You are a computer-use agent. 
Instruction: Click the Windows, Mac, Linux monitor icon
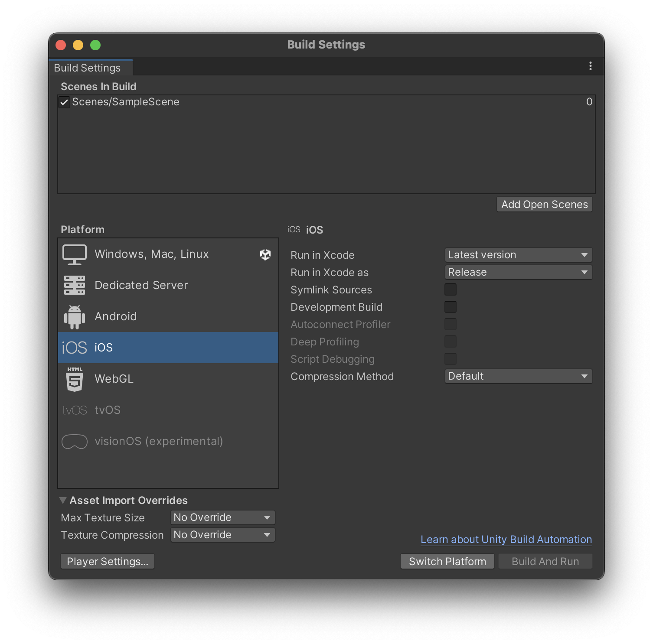[75, 254]
